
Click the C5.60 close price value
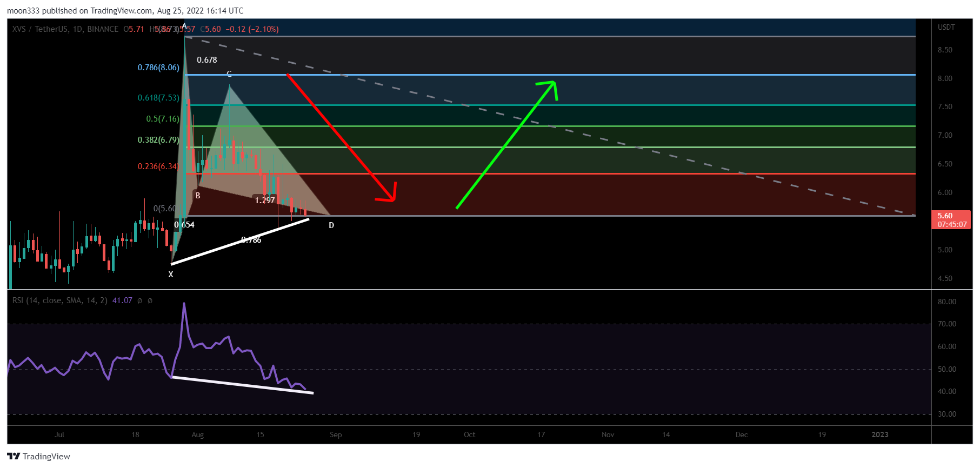(210, 29)
